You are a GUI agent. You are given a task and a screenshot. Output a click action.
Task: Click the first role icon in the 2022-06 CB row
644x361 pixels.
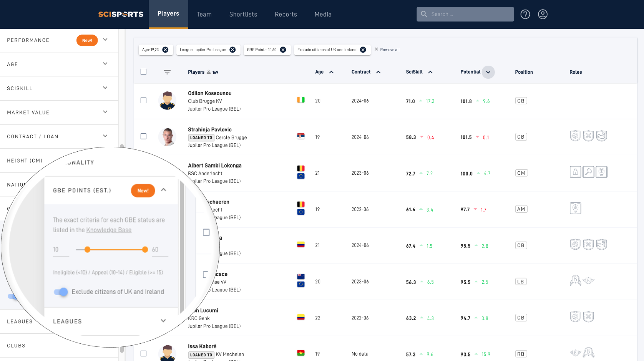575,317
